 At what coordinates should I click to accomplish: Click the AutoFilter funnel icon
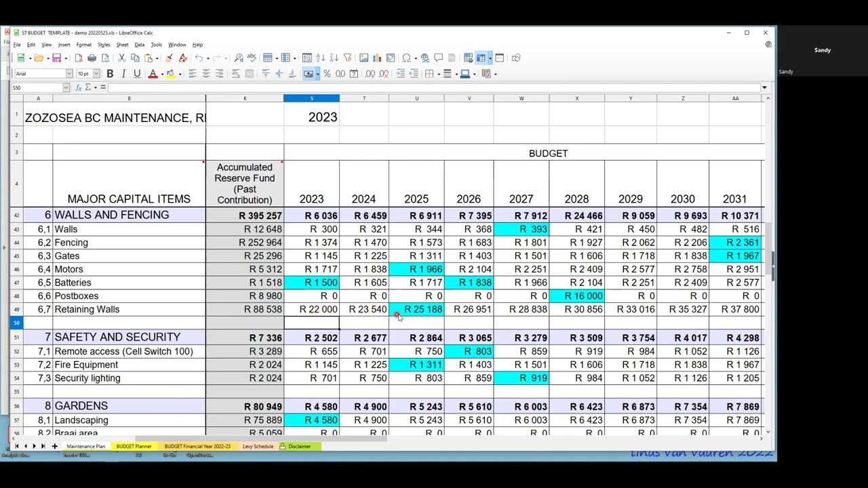(347, 58)
